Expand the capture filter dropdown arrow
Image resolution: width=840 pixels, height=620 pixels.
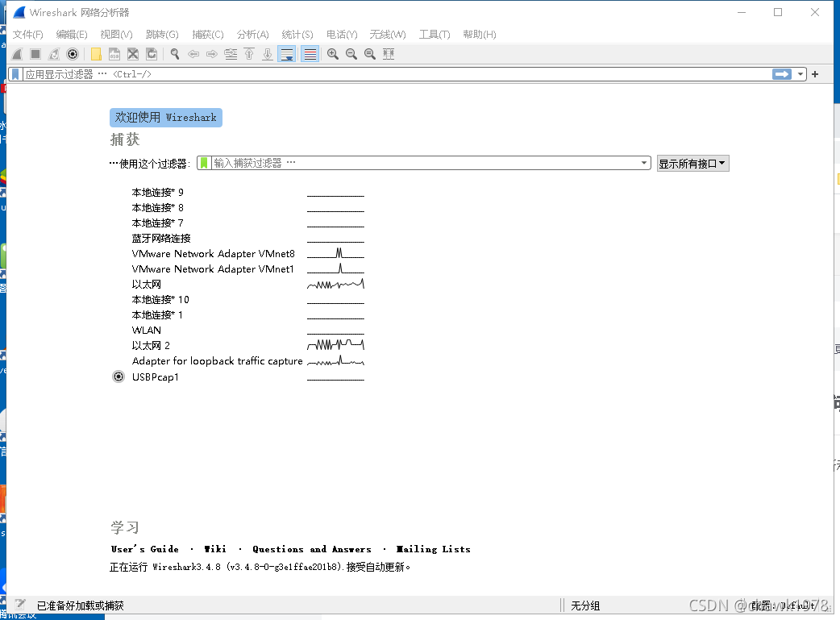tap(644, 163)
